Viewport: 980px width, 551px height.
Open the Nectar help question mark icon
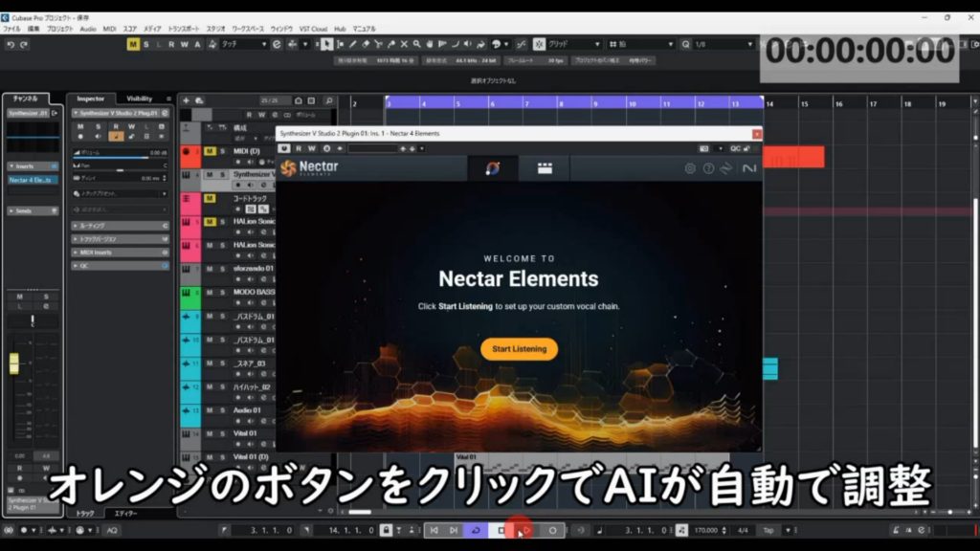(708, 168)
